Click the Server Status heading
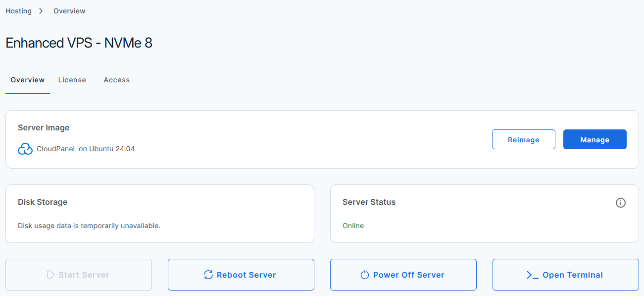Viewport: 644px width, 296px height. (369, 202)
